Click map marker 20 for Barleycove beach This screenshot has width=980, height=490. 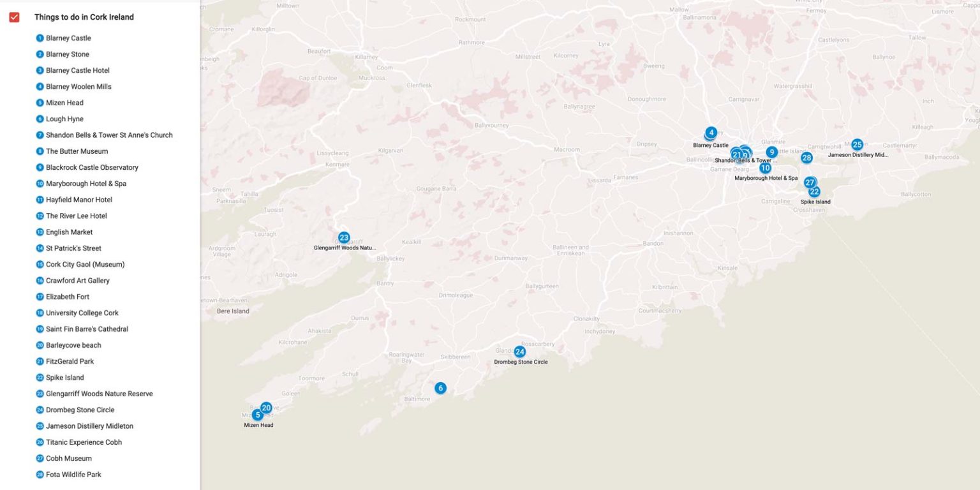[x=267, y=407]
